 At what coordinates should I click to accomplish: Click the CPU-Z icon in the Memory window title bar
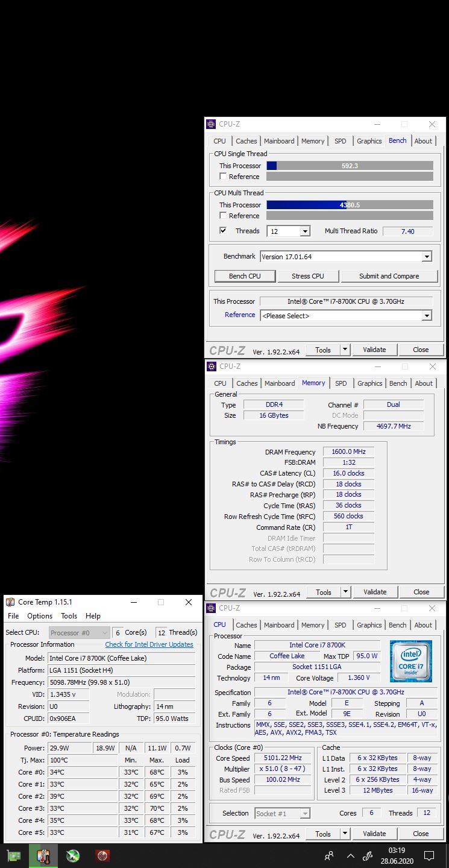click(212, 366)
